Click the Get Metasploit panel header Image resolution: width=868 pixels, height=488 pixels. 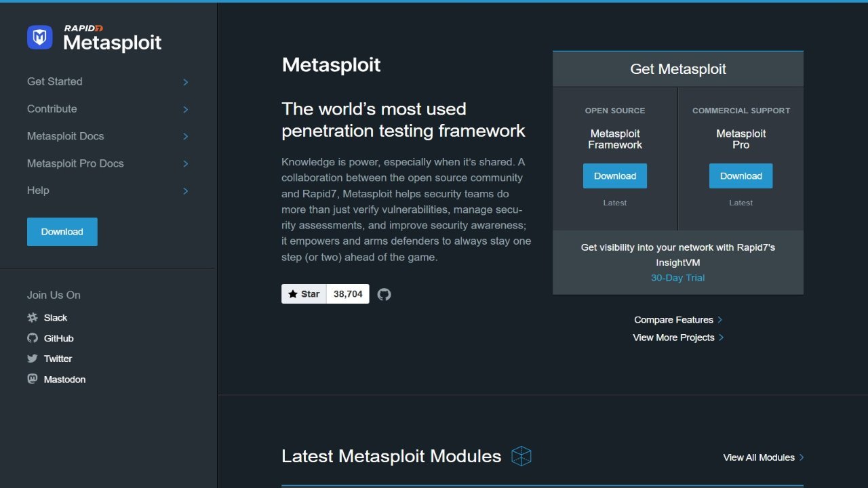pyautogui.click(x=678, y=69)
